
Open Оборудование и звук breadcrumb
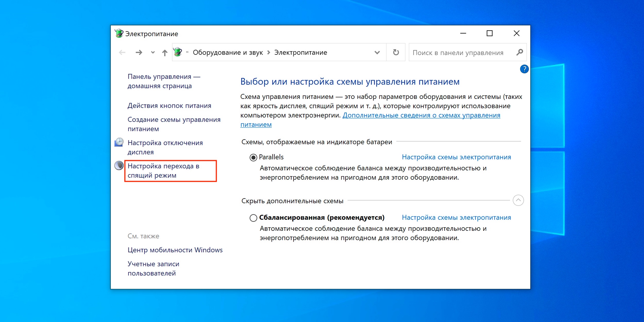228,53
